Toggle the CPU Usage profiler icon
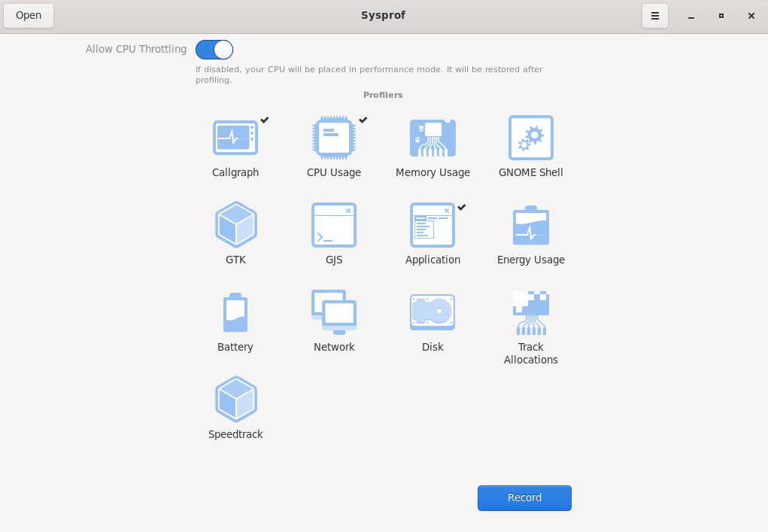This screenshot has width=768, height=532. [334, 138]
